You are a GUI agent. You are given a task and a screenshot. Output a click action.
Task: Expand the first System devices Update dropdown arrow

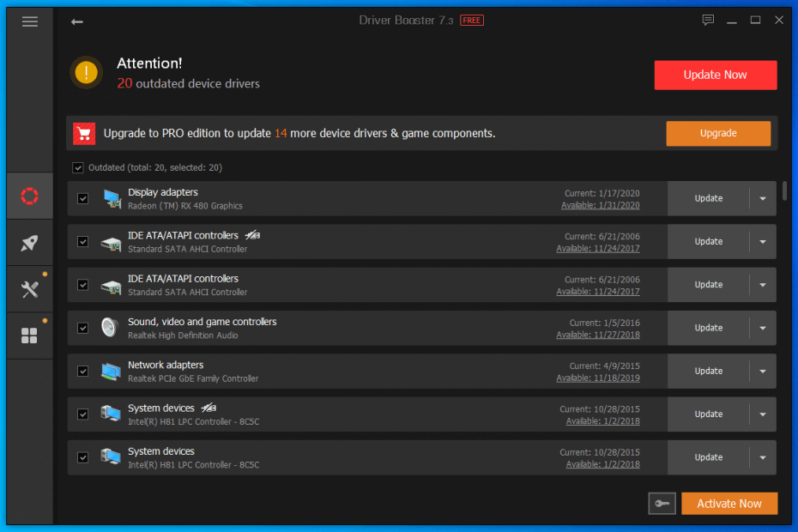point(763,414)
